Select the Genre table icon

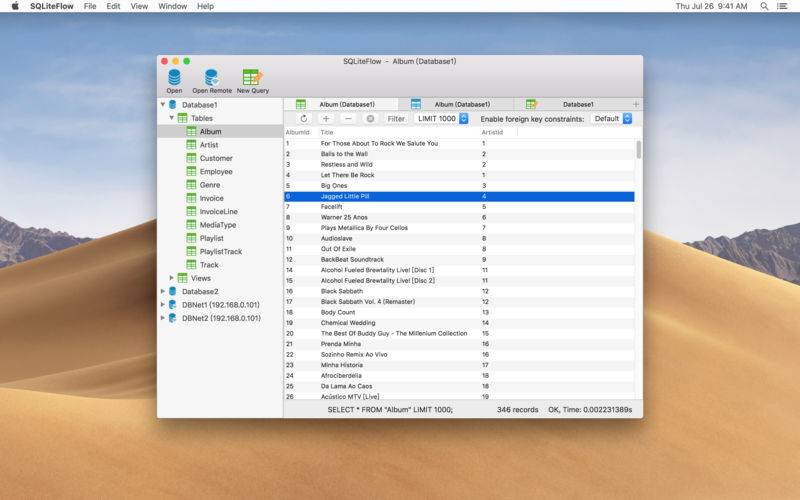(x=191, y=185)
